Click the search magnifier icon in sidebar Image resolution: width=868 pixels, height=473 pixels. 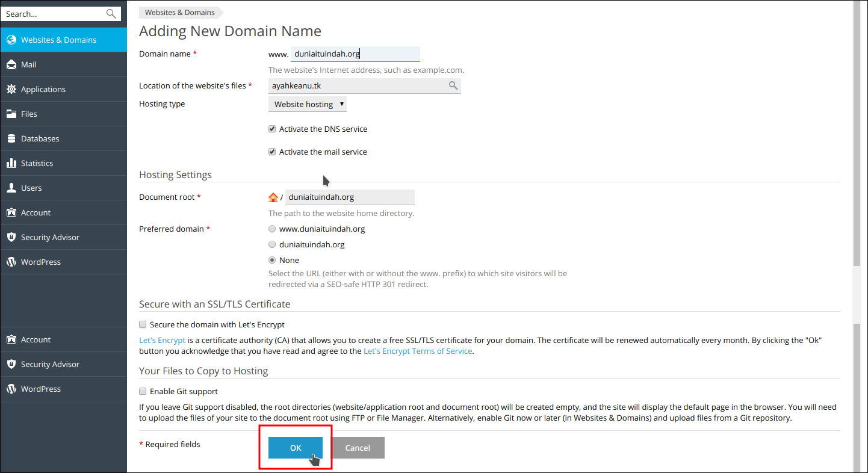[x=111, y=13]
